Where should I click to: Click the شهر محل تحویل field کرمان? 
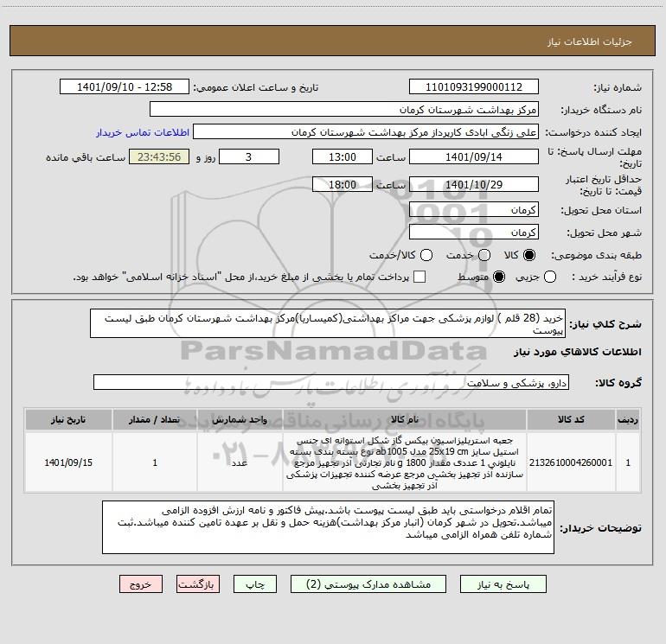click(474, 232)
